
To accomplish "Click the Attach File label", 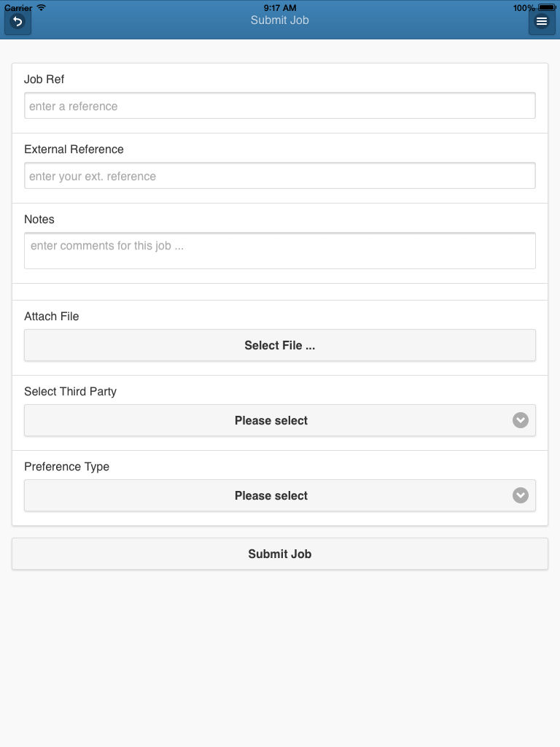I will click(52, 317).
